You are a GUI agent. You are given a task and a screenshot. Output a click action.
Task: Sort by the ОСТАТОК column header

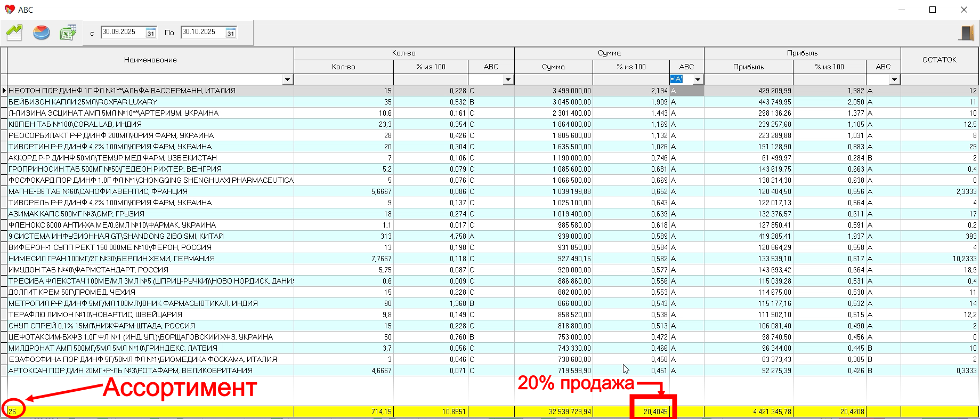pos(939,60)
